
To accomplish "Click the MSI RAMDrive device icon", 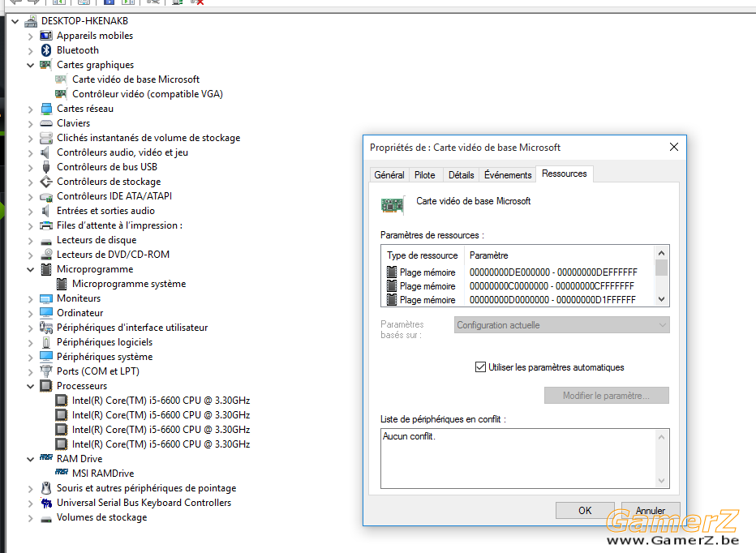I will (61, 472).
